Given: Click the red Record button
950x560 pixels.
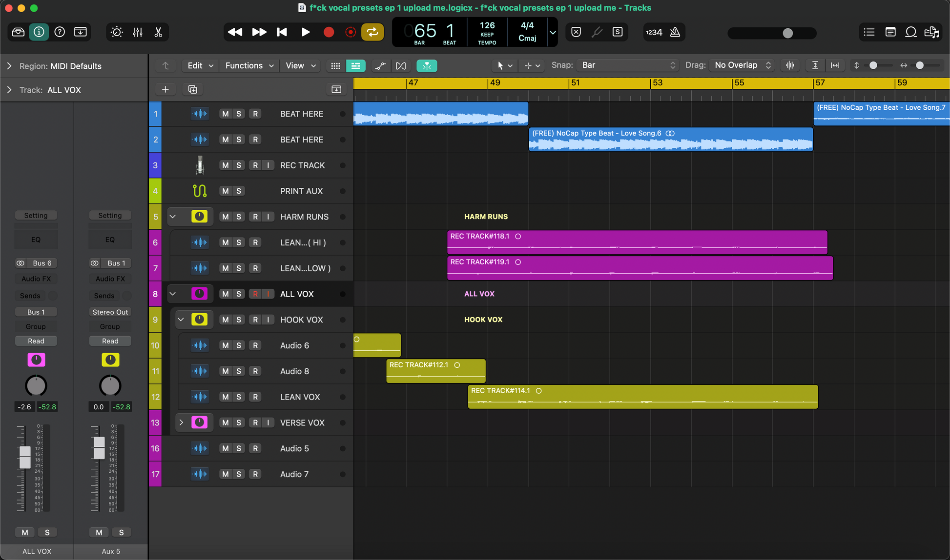Looking at the screenshot, I should coord(329,32).
